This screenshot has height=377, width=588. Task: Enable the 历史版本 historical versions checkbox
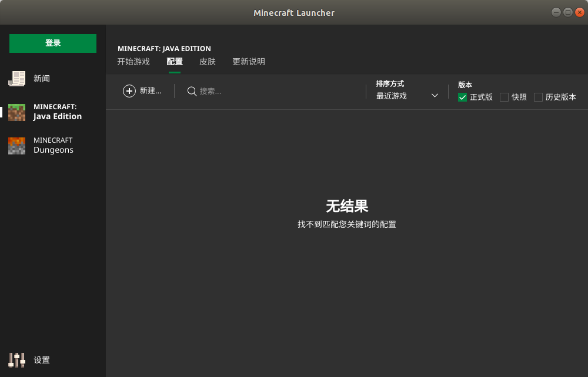tap(538, 97)
